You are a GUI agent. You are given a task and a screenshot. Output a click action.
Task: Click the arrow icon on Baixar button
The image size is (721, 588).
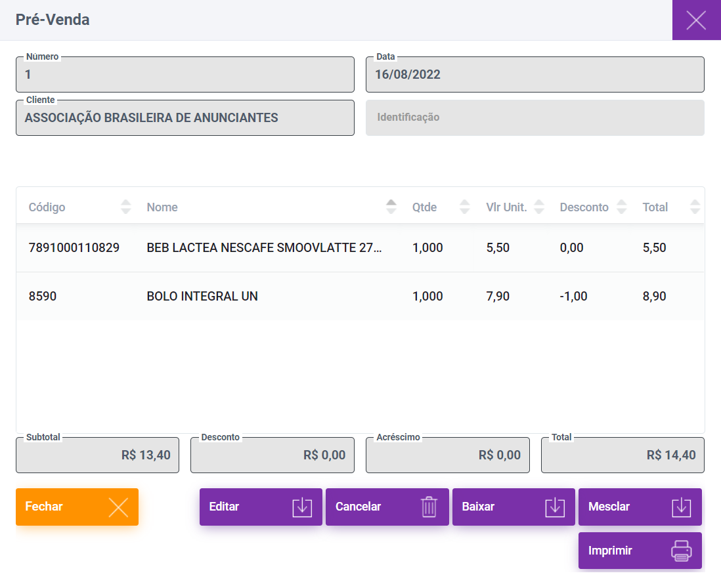[x=555, y=507]
